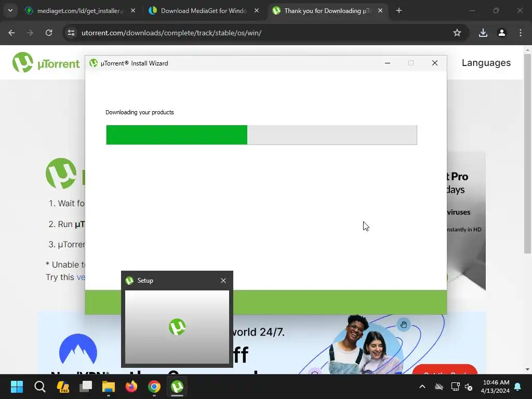Image resolution: width=532 pixels, height=399 pixels.
Task: Open File Explorer from the taskbar
Action: (x=109, y=387)
